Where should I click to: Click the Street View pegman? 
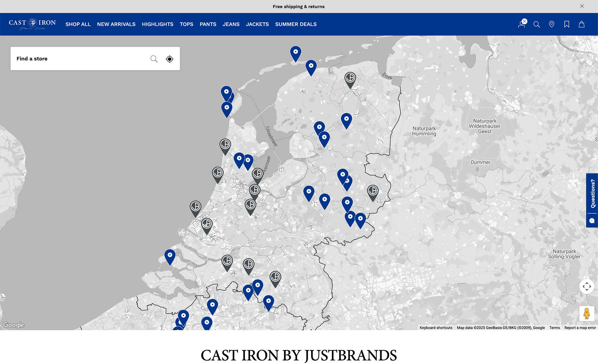point(587,314)
